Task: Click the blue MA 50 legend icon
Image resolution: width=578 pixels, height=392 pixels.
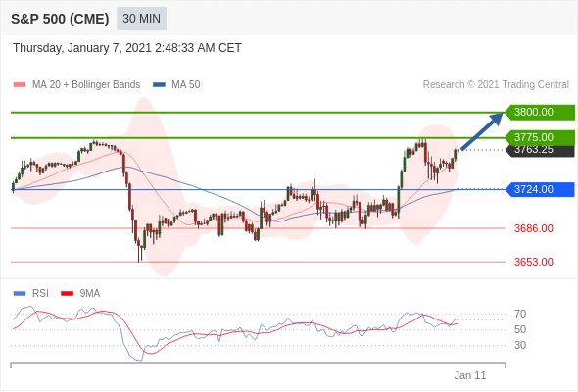Action: [x=160, y=85]
